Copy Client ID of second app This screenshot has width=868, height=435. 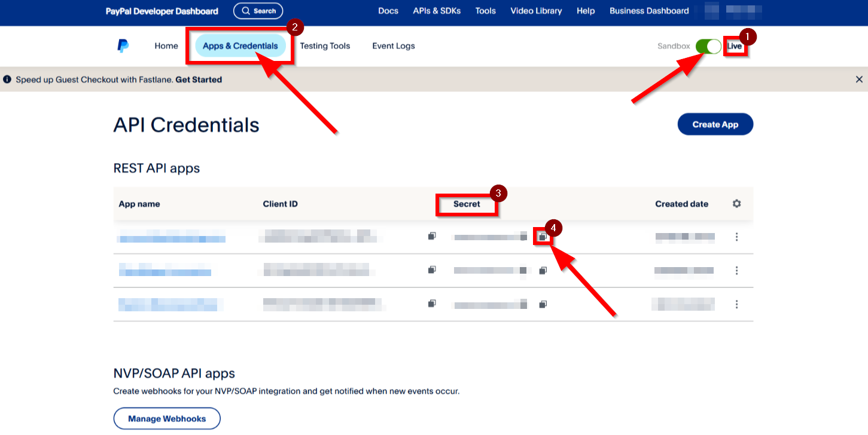click(x=432, y=270)
